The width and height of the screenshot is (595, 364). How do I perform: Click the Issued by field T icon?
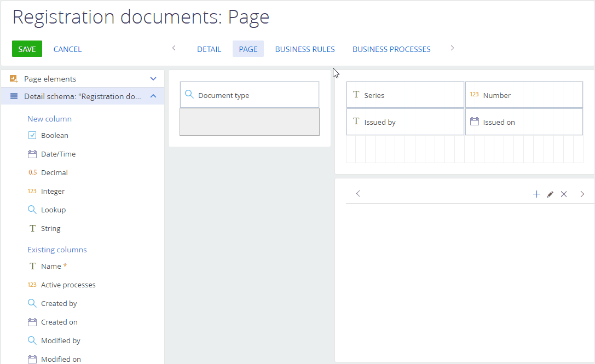click(x=356, y=121)
